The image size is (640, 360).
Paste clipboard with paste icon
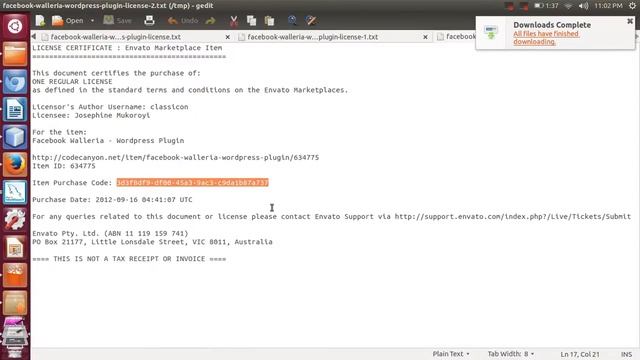(269, 20)
